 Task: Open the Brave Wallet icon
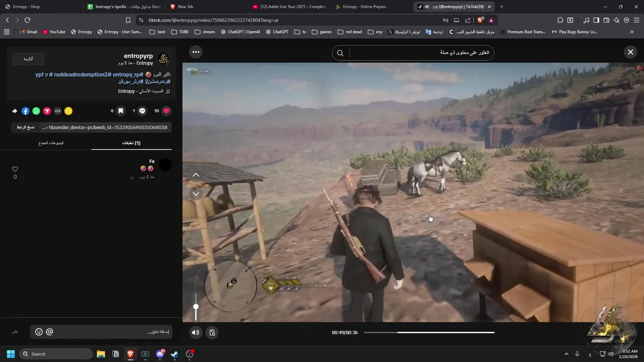pos(606,20)
